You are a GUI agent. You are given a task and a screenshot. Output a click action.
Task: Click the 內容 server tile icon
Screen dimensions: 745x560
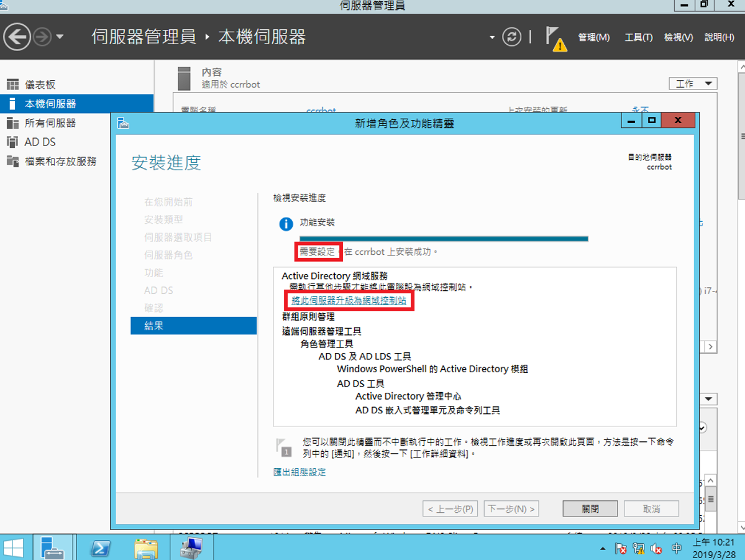pos(183,78)
